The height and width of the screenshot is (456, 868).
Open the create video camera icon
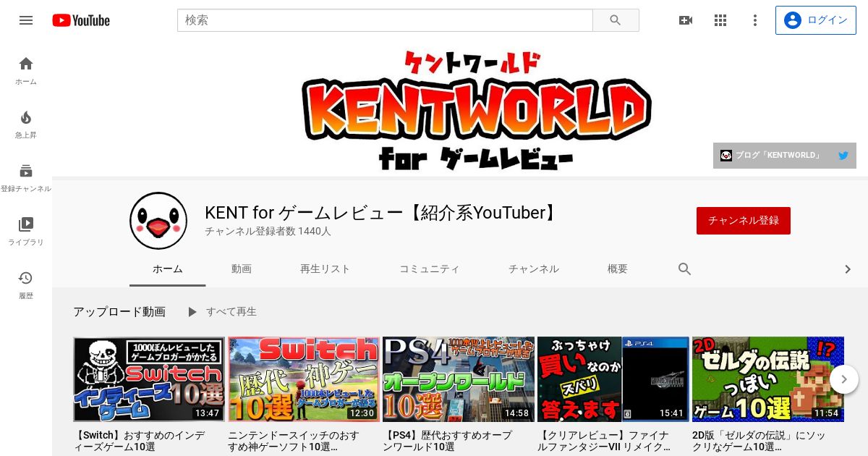click(686, 20)
